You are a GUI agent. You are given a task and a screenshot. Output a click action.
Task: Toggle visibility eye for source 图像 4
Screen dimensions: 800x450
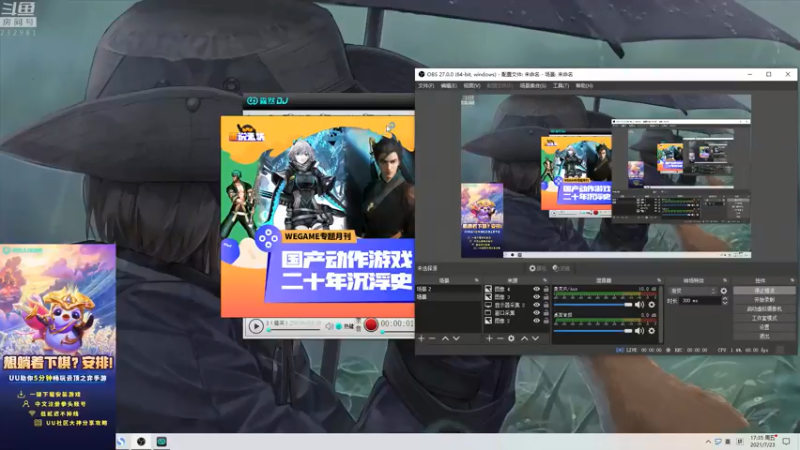536,289
